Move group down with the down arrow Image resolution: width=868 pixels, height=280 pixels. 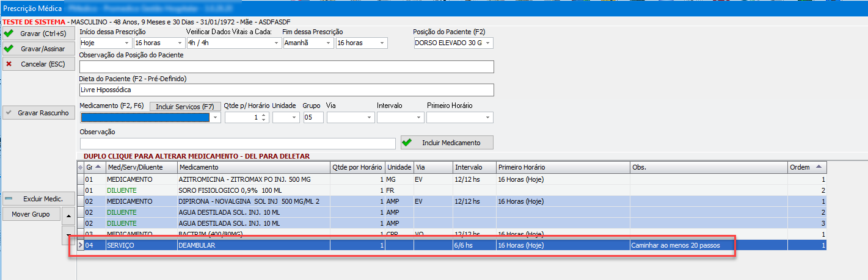68,235
